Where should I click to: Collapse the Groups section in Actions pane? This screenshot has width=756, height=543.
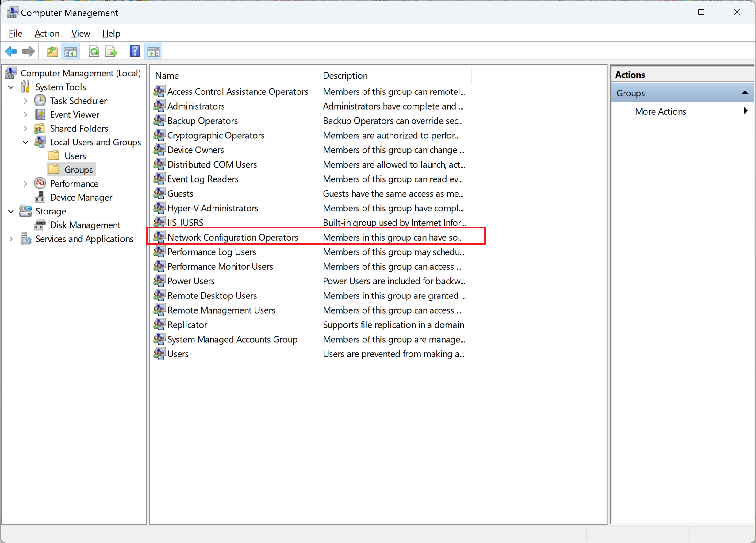click(745, 93)
